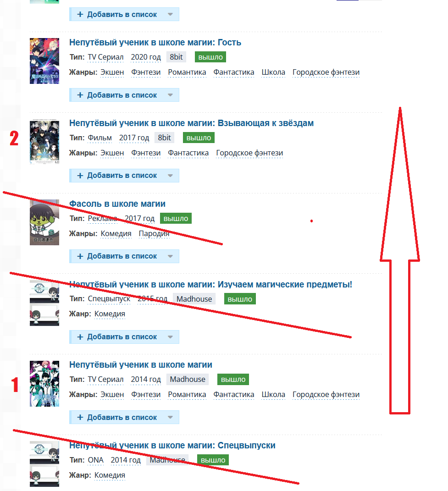The image size is (448, 491).
Task: Open Непутёвый ученик в школе магии: Спецвыпуски
Action: [172, 445]
